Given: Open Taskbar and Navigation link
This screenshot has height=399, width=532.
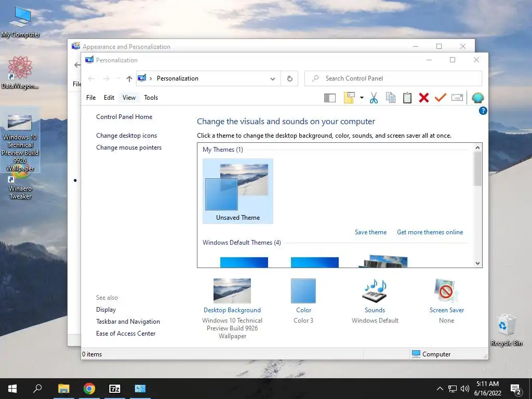Looking at the screenshot, I should (x=128, y=321).
